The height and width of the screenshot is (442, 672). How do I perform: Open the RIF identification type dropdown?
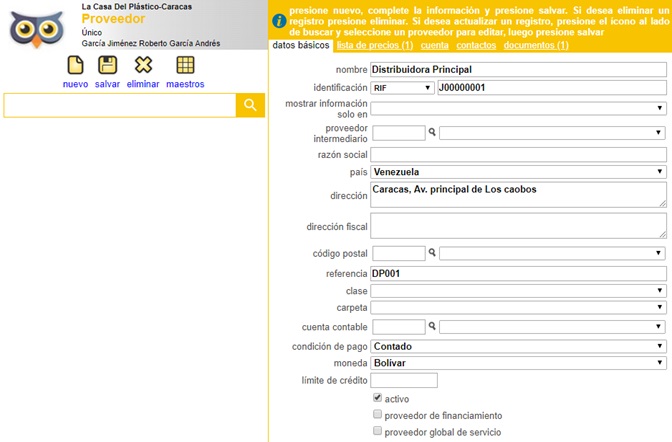tap(402, 88)
